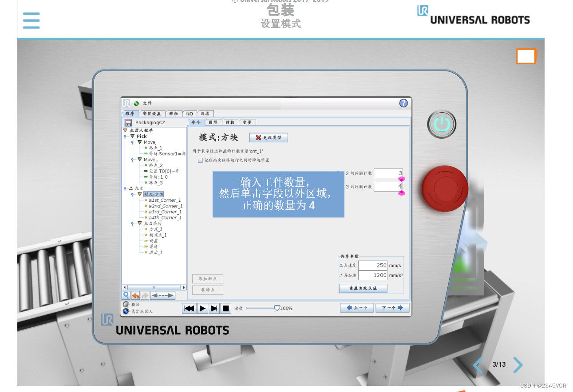Click the stop program button
Viewport: 573px width, 392px height.
[226, 308]
